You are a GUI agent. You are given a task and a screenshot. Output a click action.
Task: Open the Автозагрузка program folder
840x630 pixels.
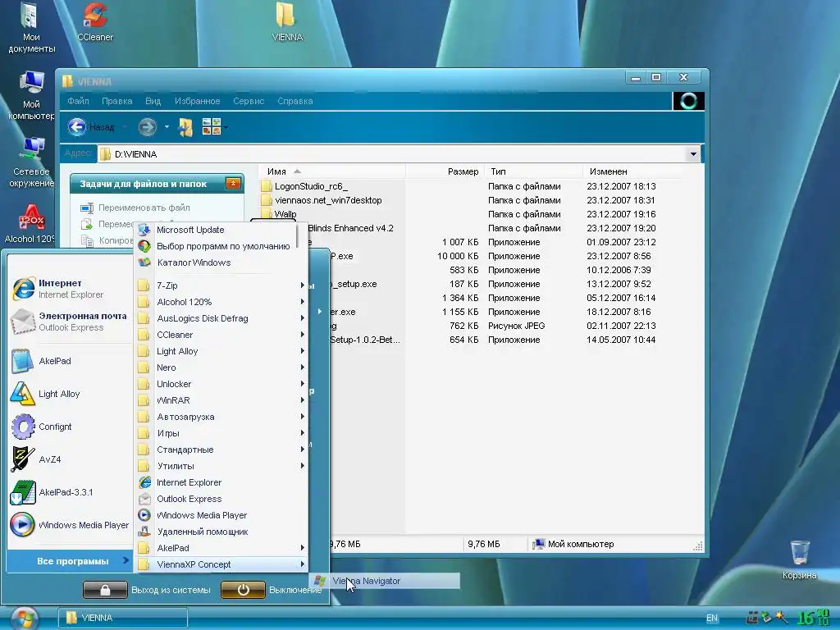(221, 417)
